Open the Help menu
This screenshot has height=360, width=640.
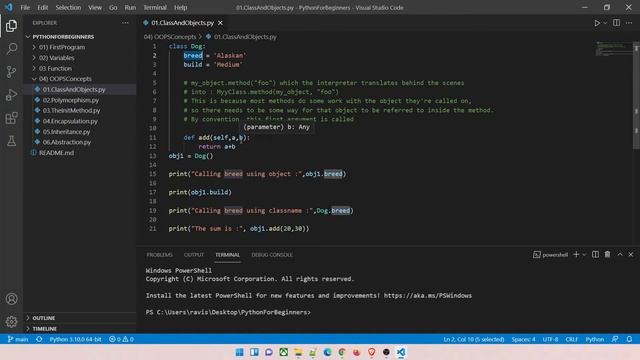tap(180, 7)
